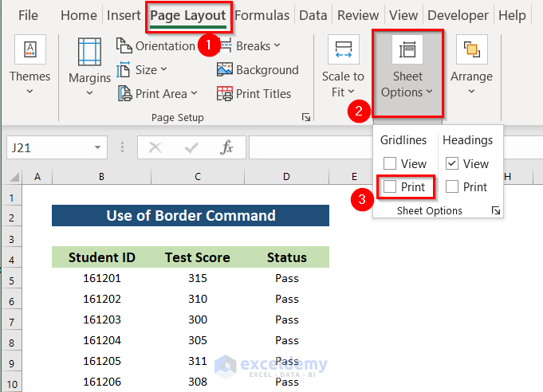Viewport: 543px width, 392px height.
Task: Click the Arrange icon
Action: coord(472,49)
